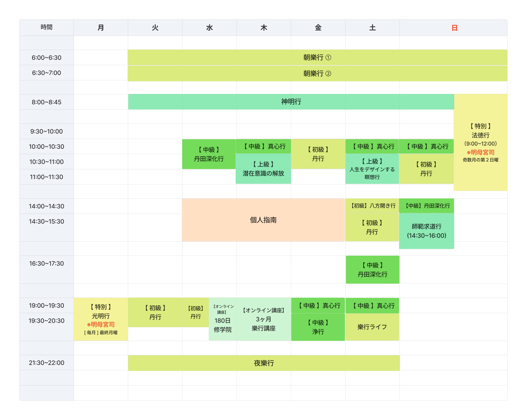Viewport: 527px width, 420px height.
Task: Click the 【上級】潜在意識の解放 block
Action: [x=263, y=169]
